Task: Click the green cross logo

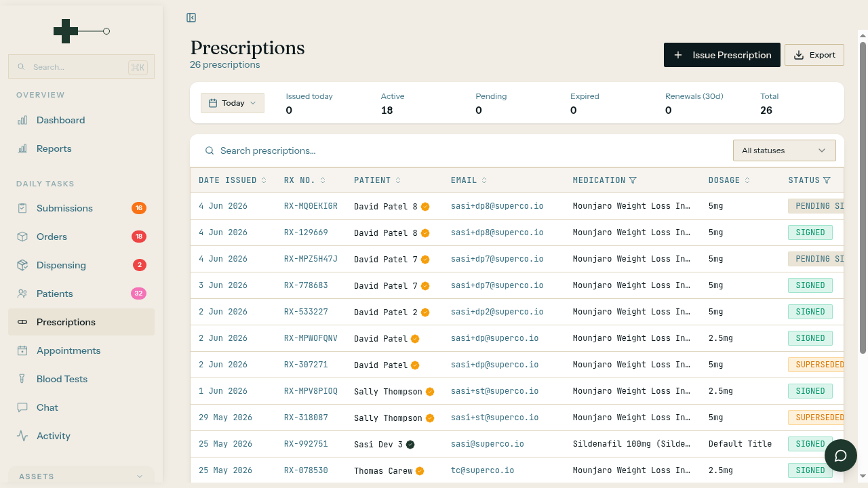Action: [66, 31]
